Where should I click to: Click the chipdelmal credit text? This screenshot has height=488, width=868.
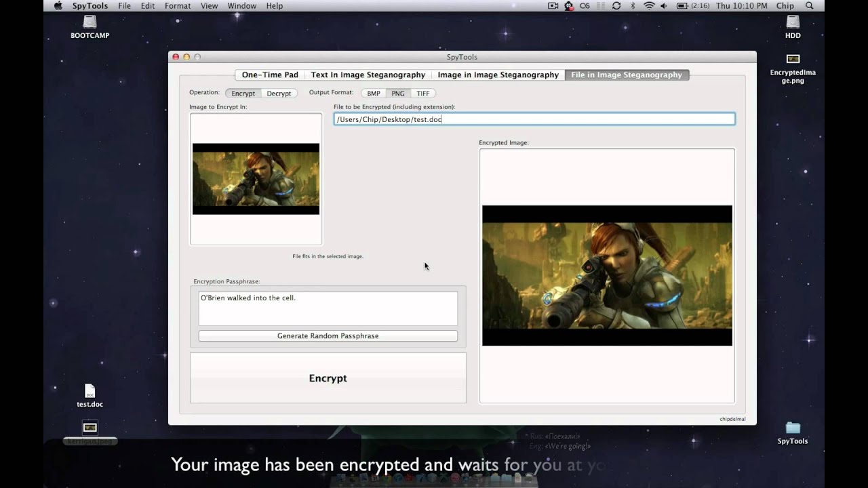point(732,419)
